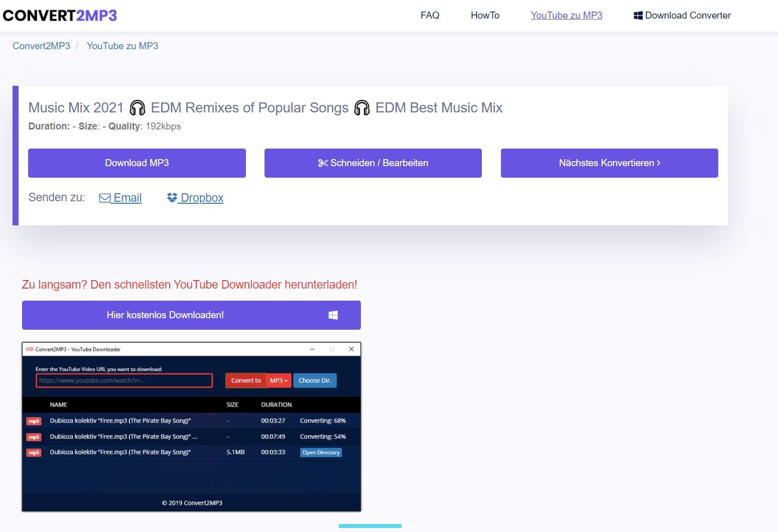
Task: Click the Senden zu: label
Action: tap(57, 198)
